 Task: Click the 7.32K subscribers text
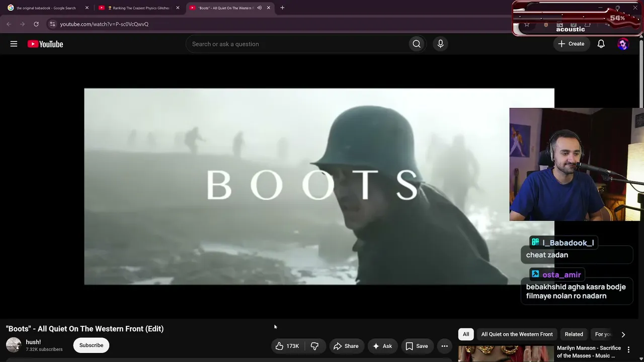(44, 349)
